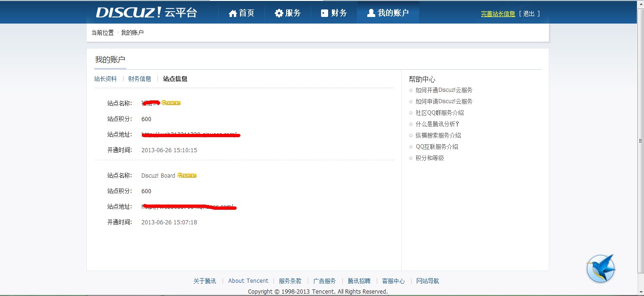Click the Discuz! 云平台 logo
Screen dimensions: 644x296
[x=146, y=13]
